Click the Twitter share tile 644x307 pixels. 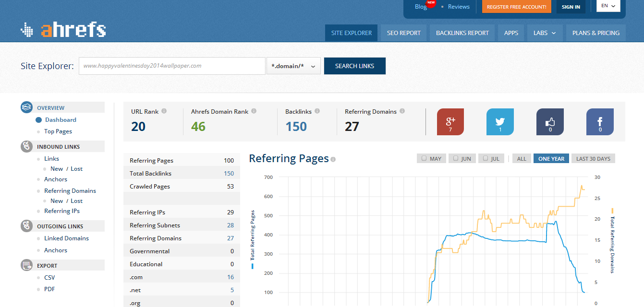tap(500, 122)
